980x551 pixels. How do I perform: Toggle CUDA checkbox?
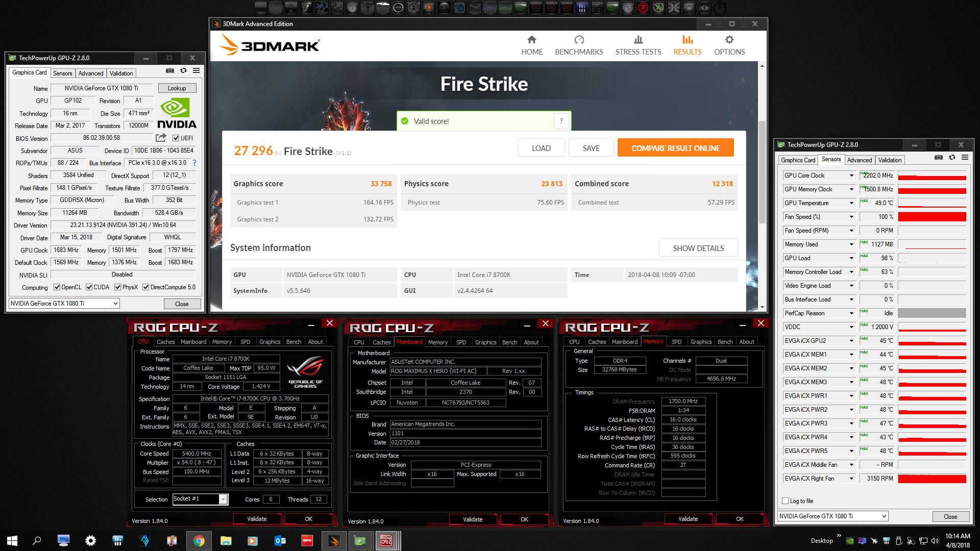[89, 287]
